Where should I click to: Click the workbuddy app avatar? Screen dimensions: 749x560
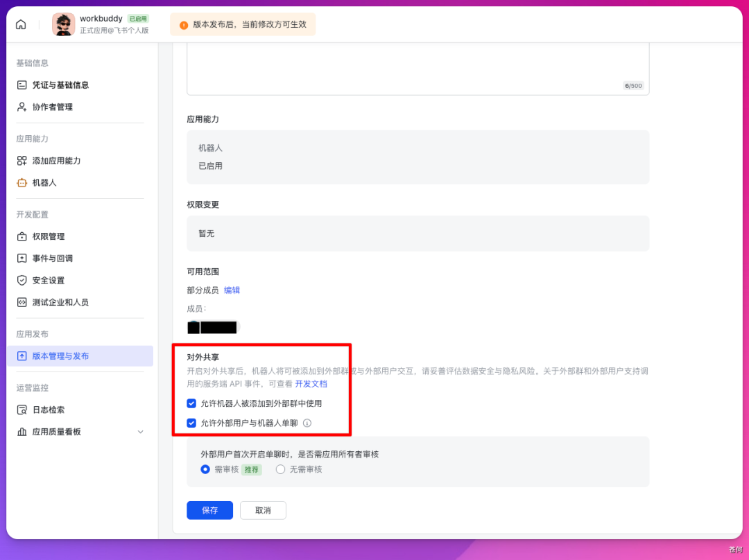click(64, 24)
